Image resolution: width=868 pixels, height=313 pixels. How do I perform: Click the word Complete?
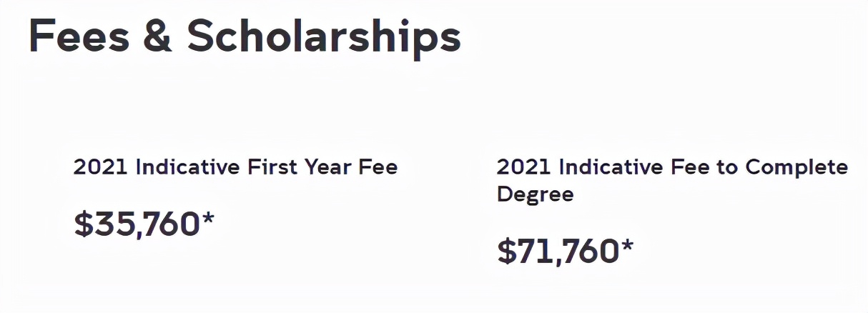797,167
